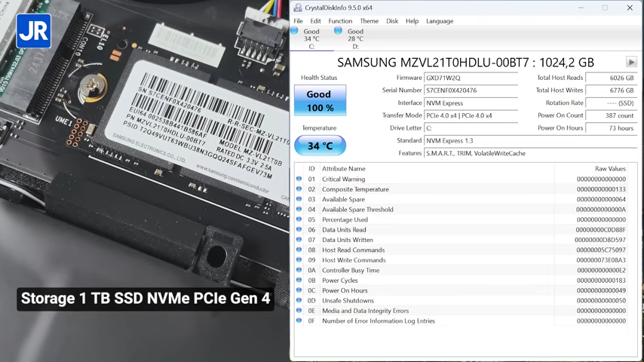This screenshot has height=362, width=644.
Task: Click status icon for Available Spare Threshold
Action: (299, 209)
